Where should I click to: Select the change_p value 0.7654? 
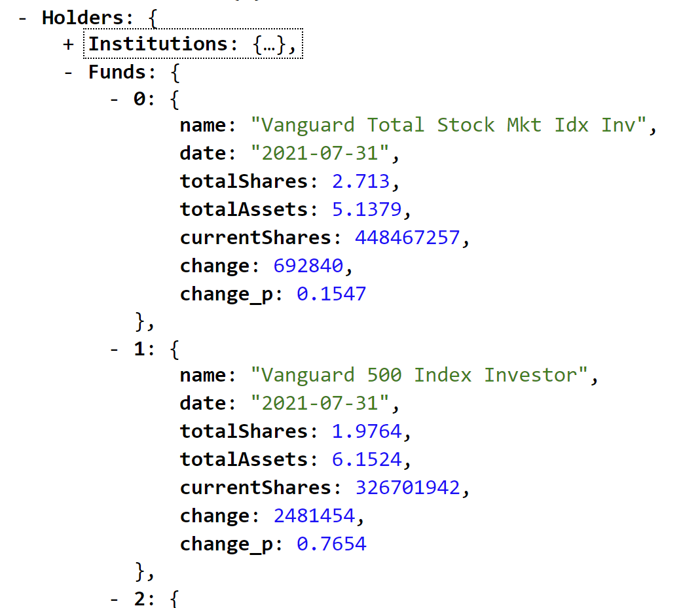pos(331,544)
